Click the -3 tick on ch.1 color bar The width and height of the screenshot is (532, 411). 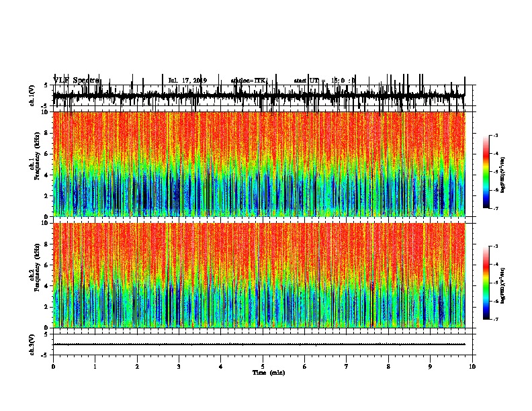coord(496,136)
